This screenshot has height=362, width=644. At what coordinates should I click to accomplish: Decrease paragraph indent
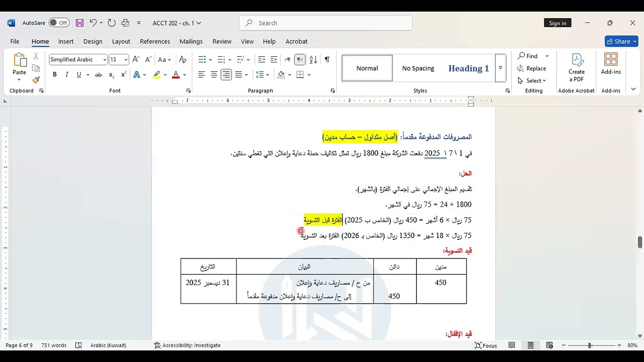(x=262, y=59)
